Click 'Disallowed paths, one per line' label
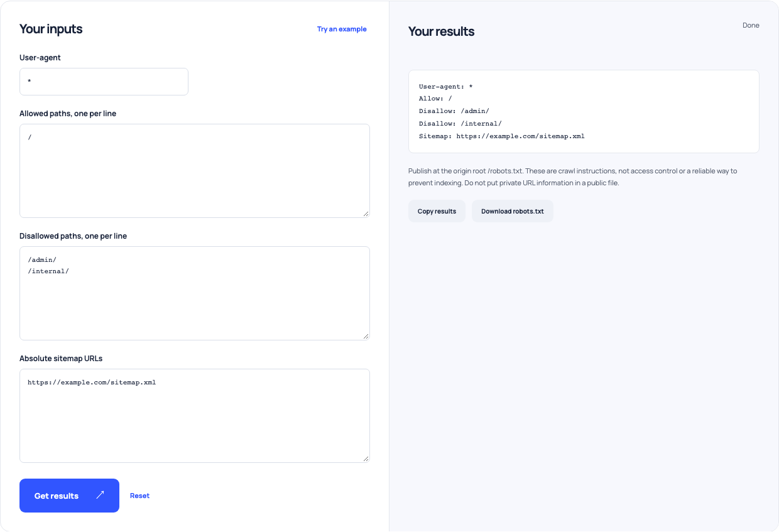The image size is (779, 532). [x=73, y=236]
